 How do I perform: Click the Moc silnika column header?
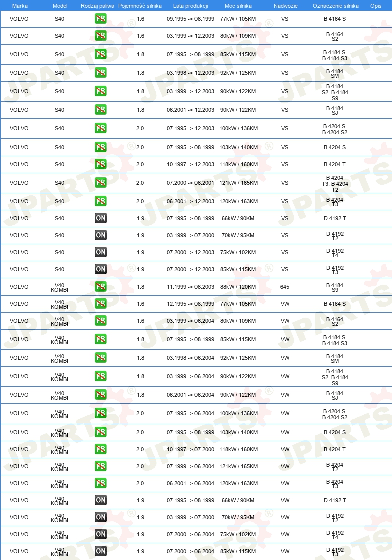point(238,6)
